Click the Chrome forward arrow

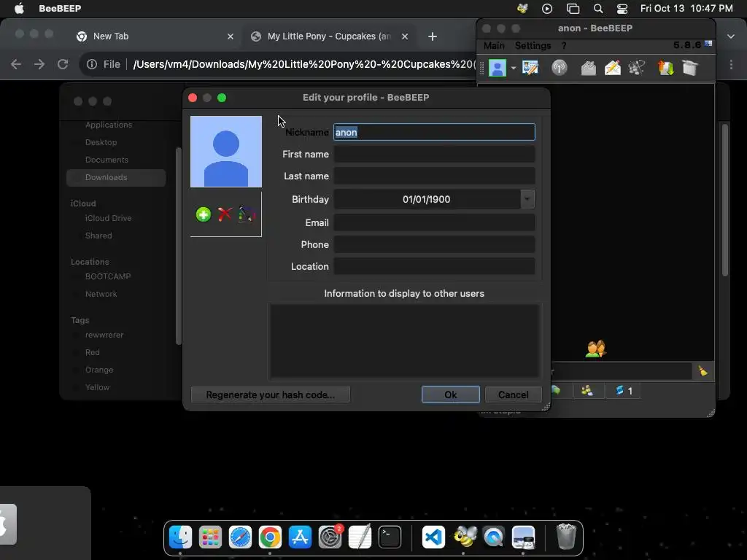point(39,64)
